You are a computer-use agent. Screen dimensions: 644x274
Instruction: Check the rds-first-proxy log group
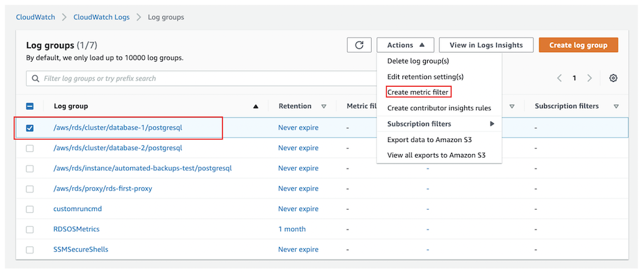coord(30,189)
